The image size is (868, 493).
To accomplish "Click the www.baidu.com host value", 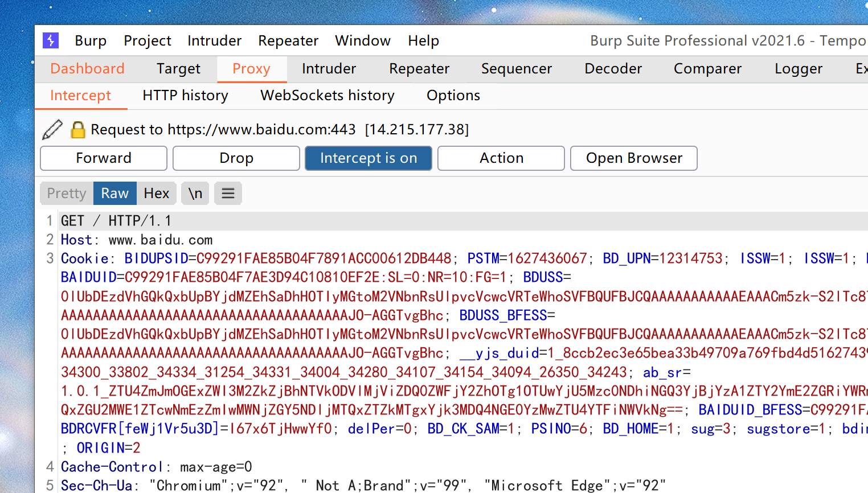I will [161, 240].
